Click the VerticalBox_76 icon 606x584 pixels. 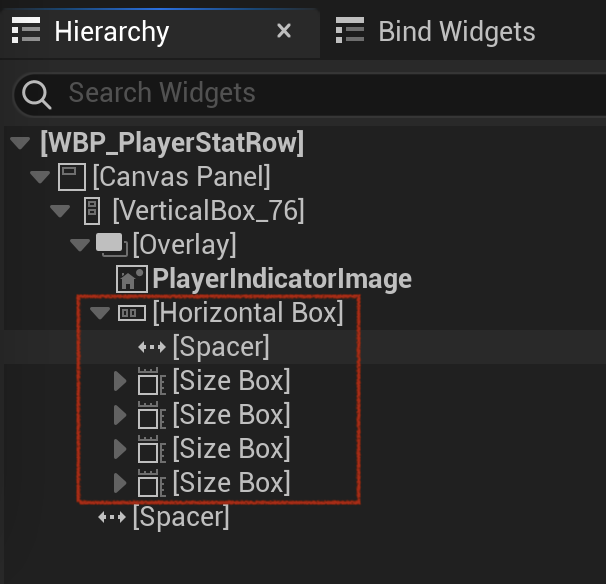pos(92,211)
